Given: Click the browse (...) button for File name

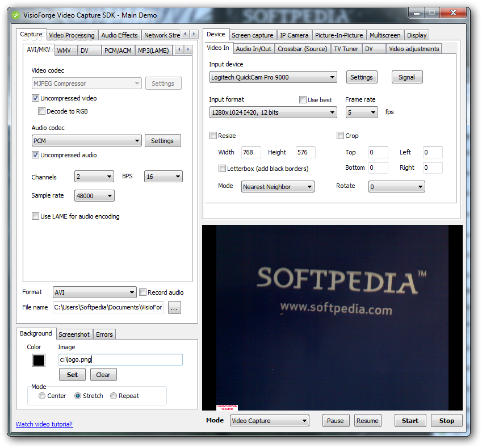Looking at the screenshot, I should pyautogui.click(x=174, y=308).
